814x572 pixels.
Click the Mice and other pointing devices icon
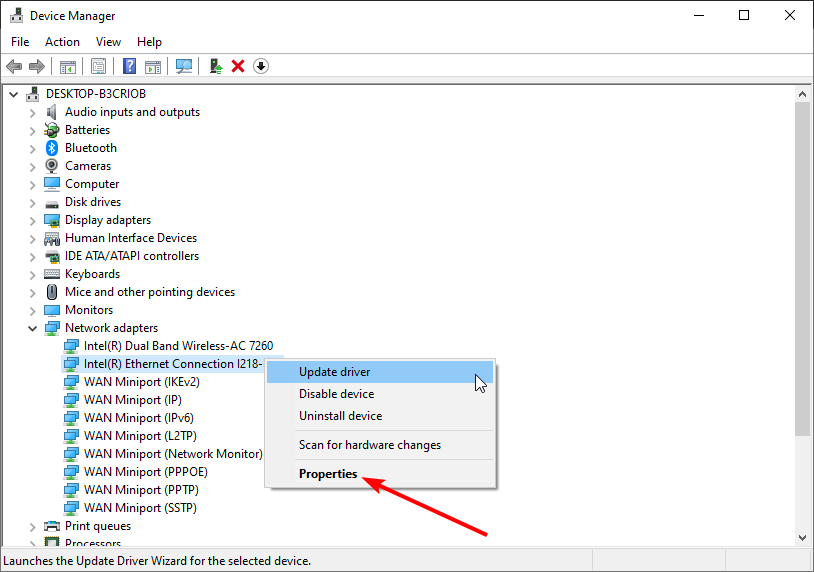point(52,292)
